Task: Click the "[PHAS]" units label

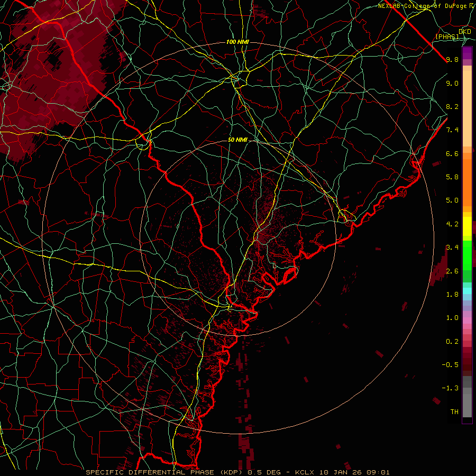Action: [x=447, y=37]
